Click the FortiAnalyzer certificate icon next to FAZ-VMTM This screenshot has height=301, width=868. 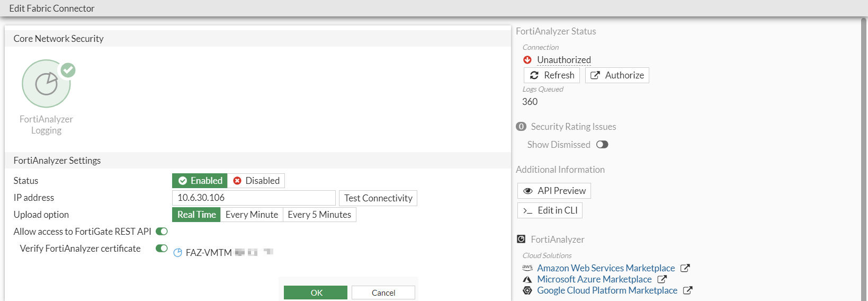click(x=178, y=253)
